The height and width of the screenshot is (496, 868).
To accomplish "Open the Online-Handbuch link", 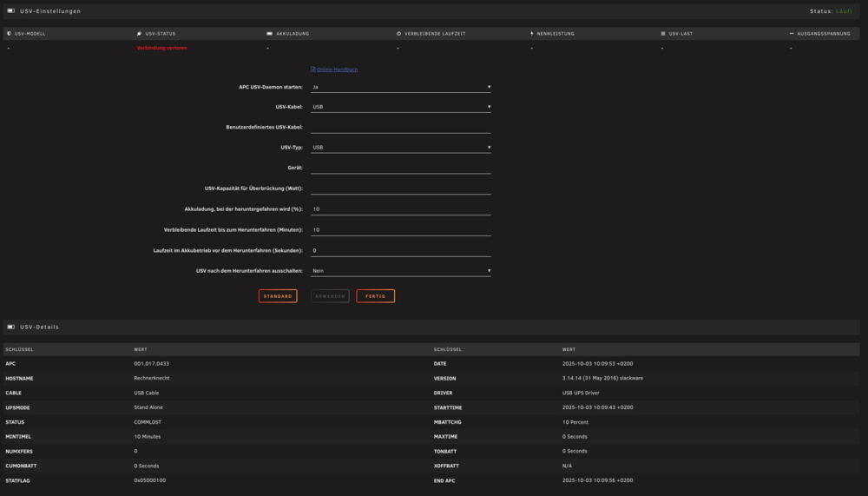I will (x=337, y=69).
